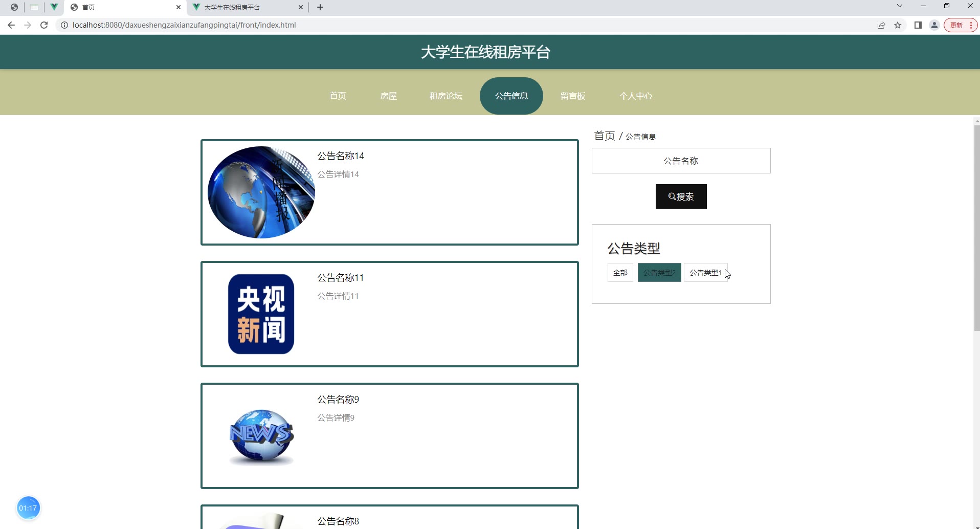
Task: Switch to the 大学生在线租房平台 tab
Action: coord(248,7)
